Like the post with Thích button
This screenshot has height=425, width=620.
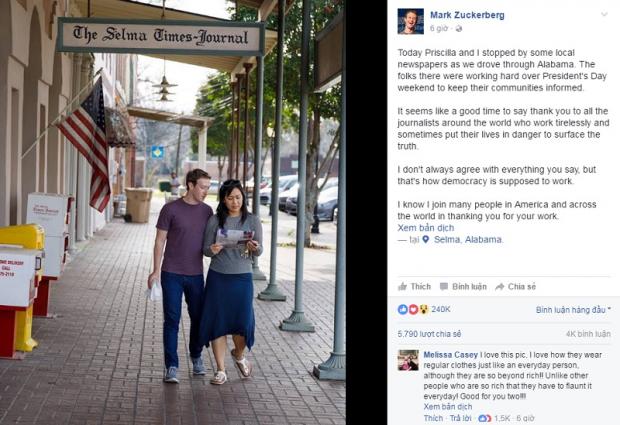[x=414, y=287]
